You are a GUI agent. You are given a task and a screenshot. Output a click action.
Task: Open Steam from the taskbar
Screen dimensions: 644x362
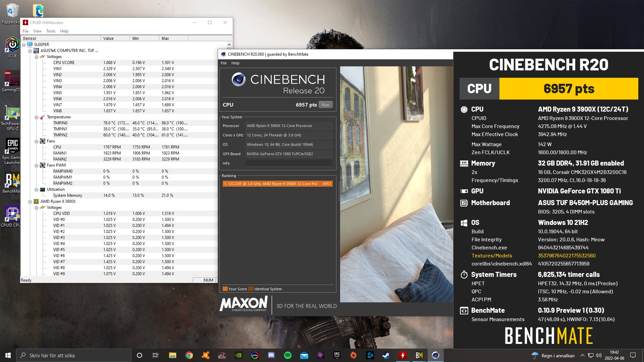pos(386,355)
